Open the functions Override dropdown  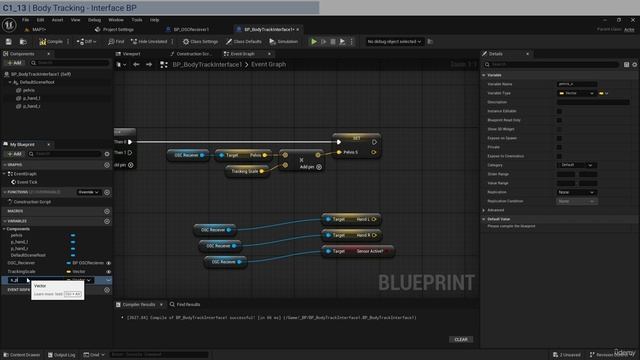tap(89, 192)
